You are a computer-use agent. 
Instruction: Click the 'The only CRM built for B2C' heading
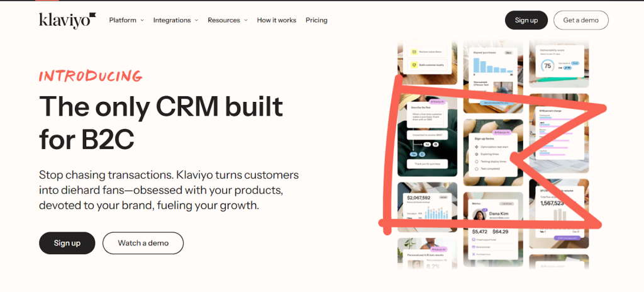point(161,123)
